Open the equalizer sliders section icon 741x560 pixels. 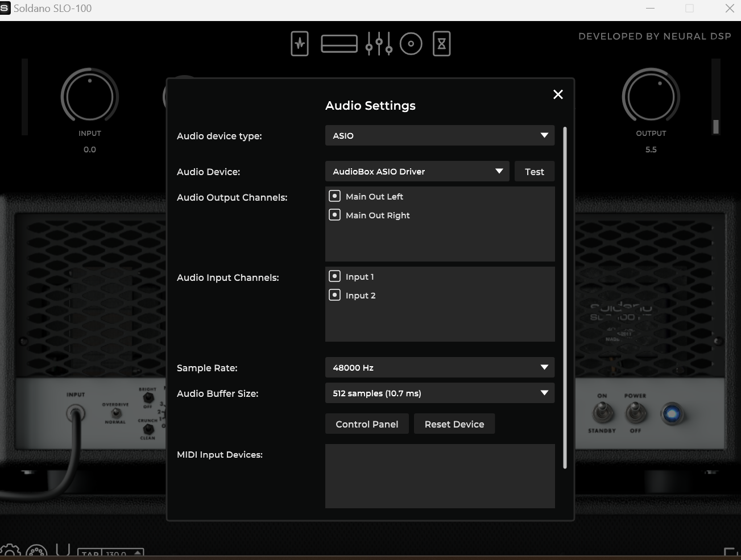point(379,44)
